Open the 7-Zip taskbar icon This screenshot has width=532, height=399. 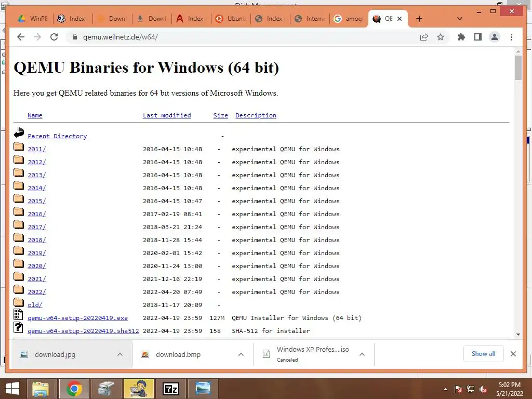[x=171, y=389]
